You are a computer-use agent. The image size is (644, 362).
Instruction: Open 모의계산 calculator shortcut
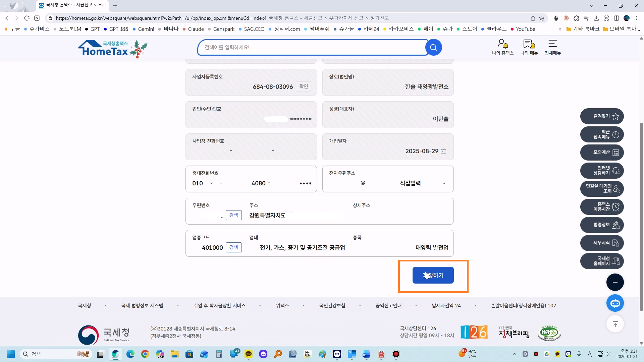click(x=602, y=153)
